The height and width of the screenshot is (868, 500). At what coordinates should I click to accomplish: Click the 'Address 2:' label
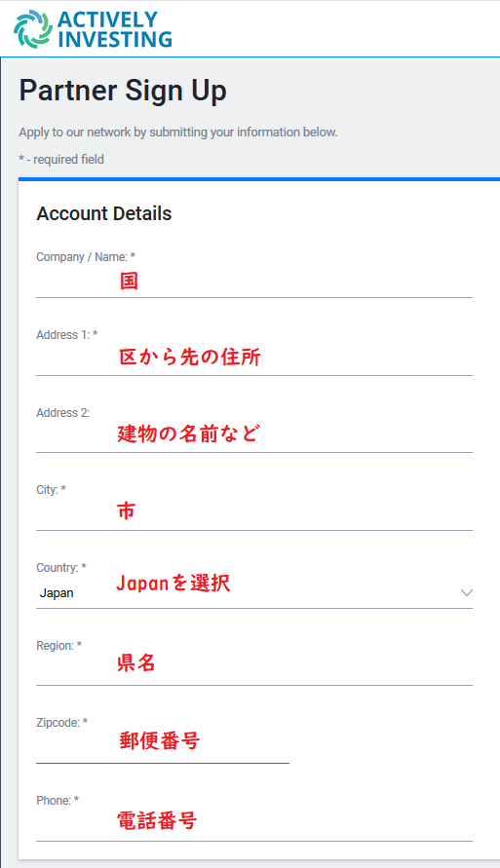(x=63, y=413)
